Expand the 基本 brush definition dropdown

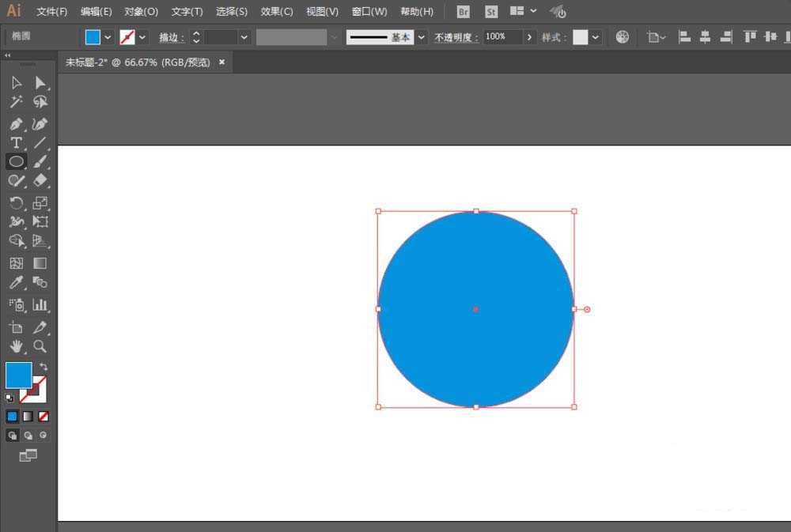click(422, 37)
